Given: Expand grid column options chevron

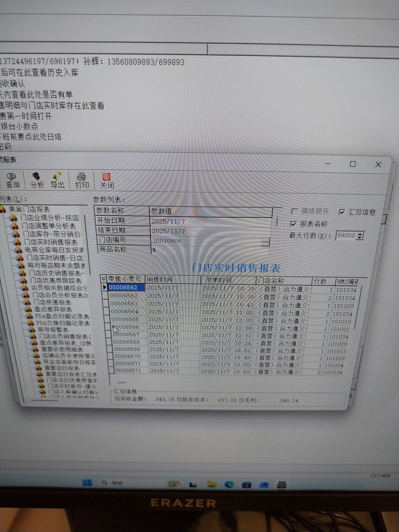Looking at the screenshot, I should 103,279.
